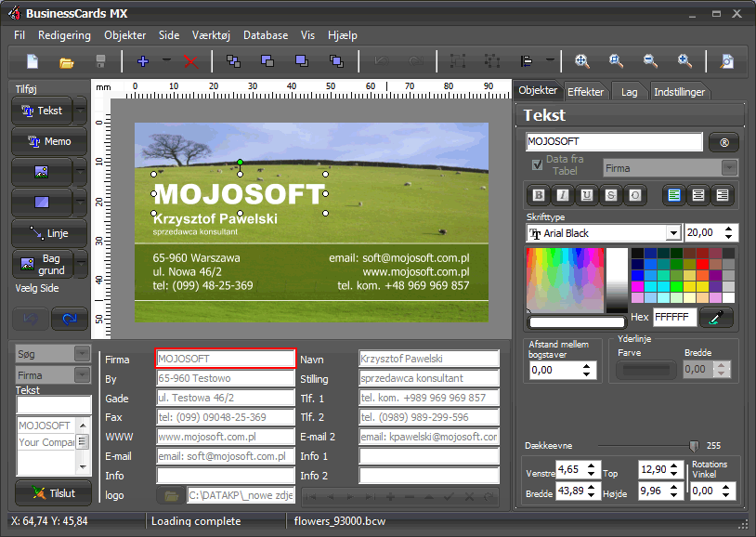Toggle Shadow text effect button
Screen dimensions: 756x537
point(611,195)
